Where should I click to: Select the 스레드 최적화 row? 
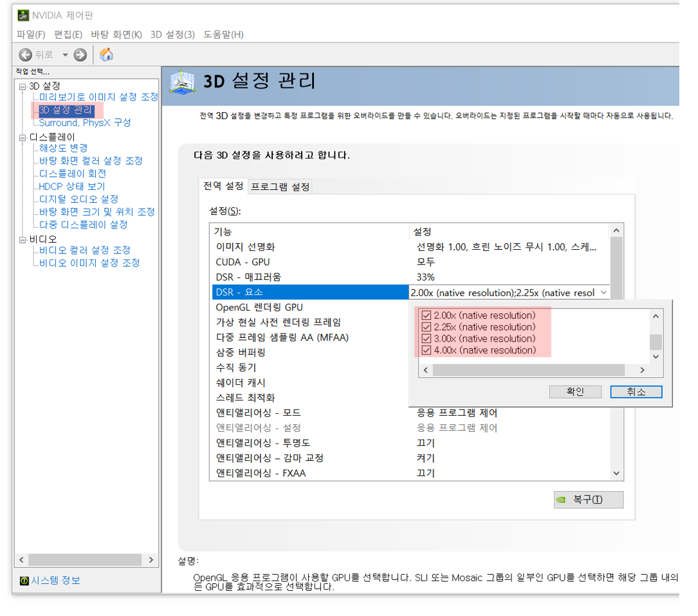pos(310,398)
